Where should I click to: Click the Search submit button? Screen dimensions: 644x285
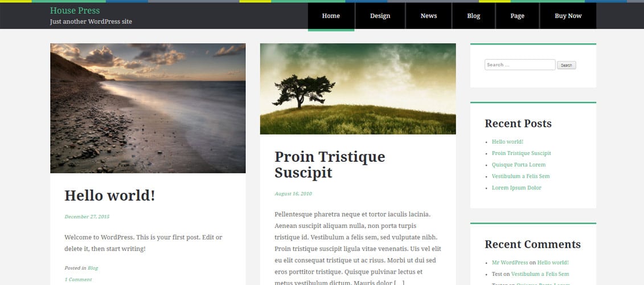pyautogui.click(x=567, y=65)
